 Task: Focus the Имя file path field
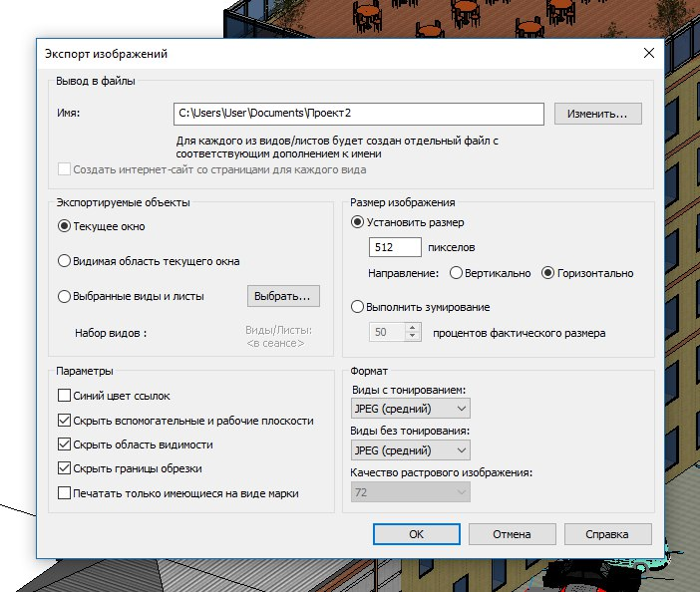pos(359,114)
